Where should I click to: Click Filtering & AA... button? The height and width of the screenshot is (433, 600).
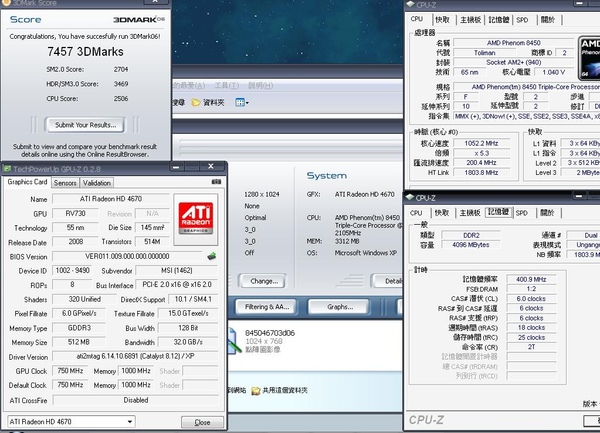(x=267, y=307)
